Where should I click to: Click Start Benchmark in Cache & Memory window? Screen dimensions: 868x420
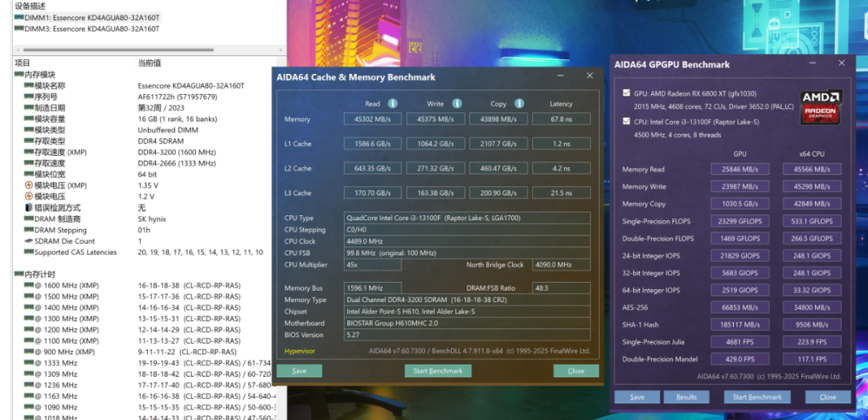click(x=438, y=371)
